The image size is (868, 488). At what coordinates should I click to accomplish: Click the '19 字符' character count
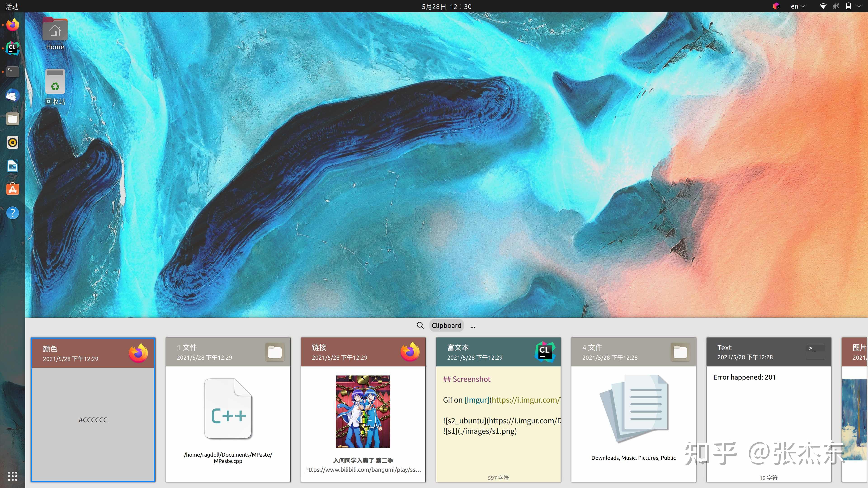[x=769, y=478]
